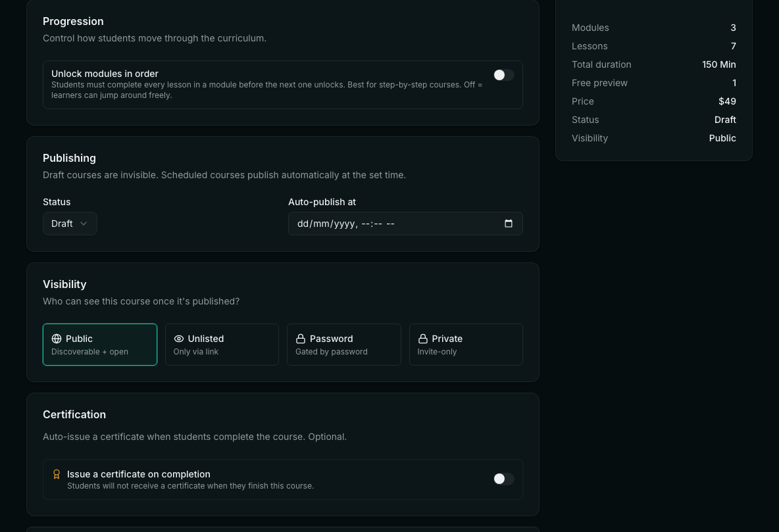The height and width of the screenshot is (532, 779).
Task: Click the Lessons count 7
Action: [734, 46]
